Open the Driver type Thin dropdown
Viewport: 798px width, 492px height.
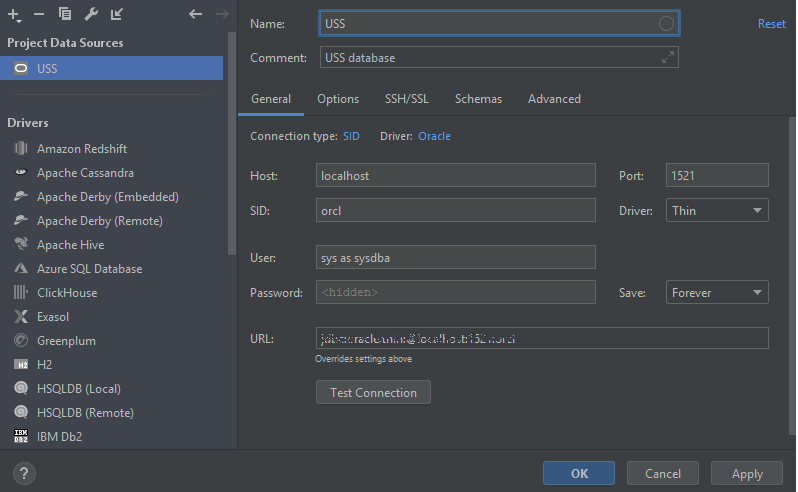pos(717,211)
